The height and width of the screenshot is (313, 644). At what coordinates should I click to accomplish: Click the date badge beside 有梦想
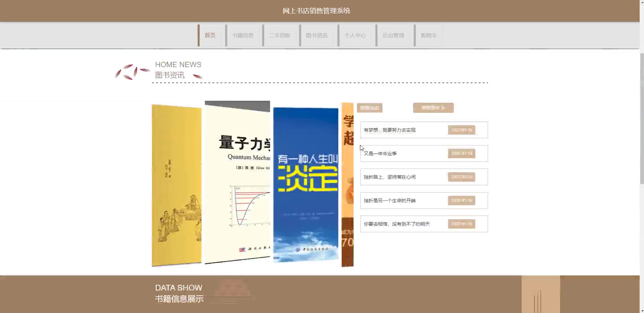461,130
